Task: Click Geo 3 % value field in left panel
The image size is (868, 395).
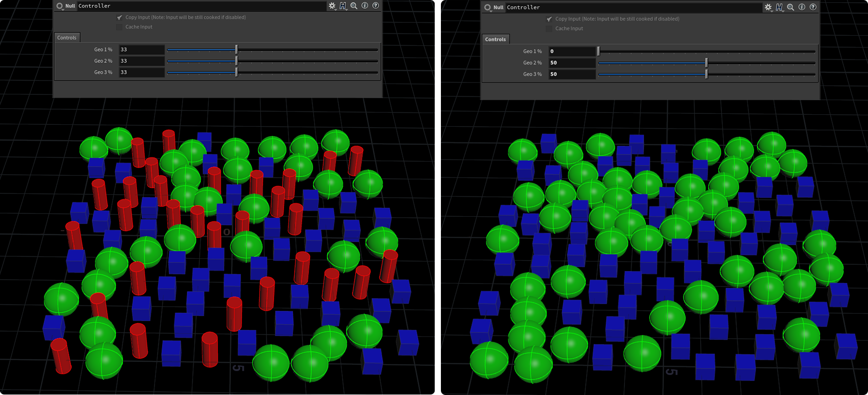Action: pyautogui.click(x=142, y=72)
